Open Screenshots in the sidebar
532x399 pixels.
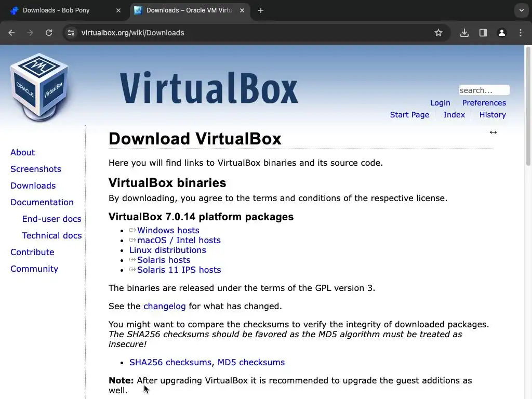tap(36, 169)
